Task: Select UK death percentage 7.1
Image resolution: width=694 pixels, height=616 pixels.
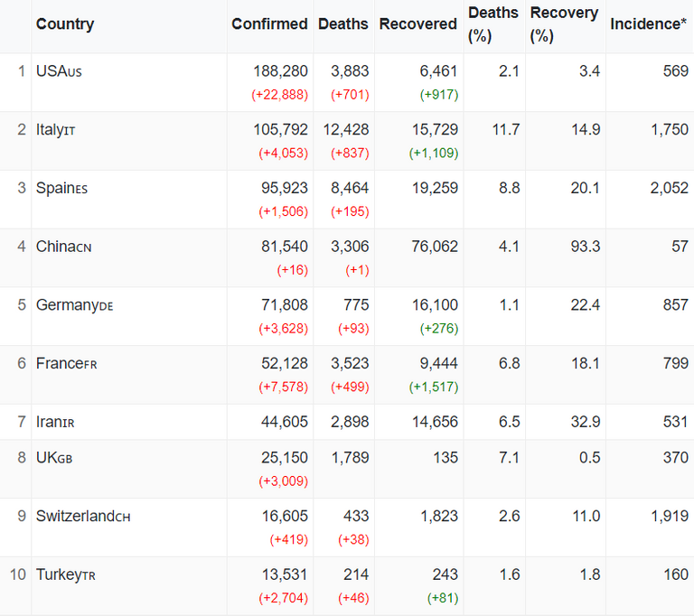Action: pyautogui.click(x=510, y=458)
